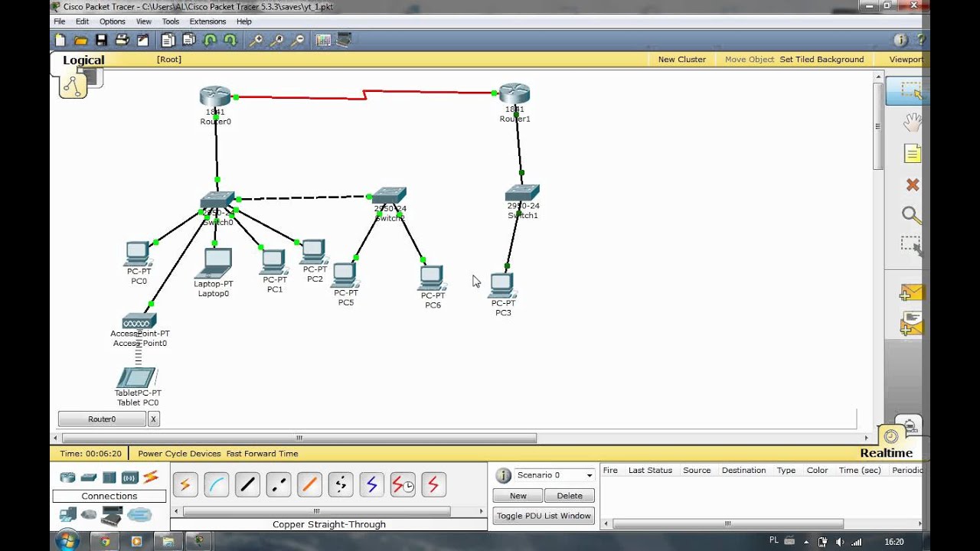Undo the last action

click(209, 40)
